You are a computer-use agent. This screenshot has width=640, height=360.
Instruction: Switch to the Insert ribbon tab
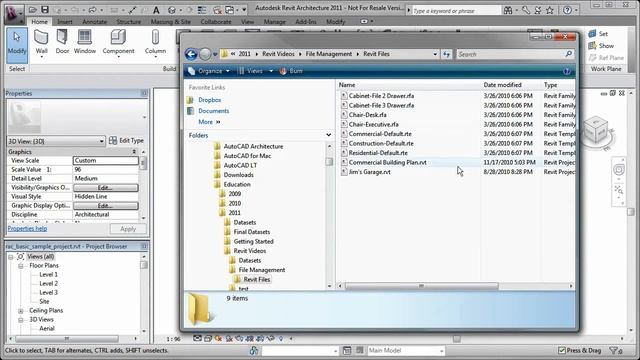tap(64, 22)
